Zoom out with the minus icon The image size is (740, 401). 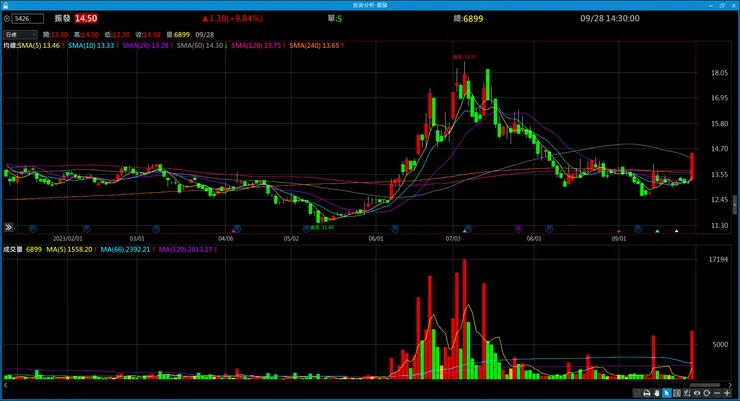[x=717, y=393]
